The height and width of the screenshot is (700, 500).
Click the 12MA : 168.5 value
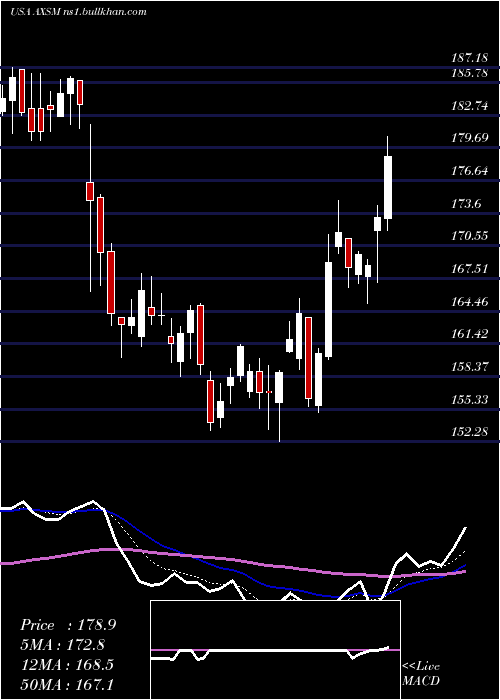pos(66,664)
